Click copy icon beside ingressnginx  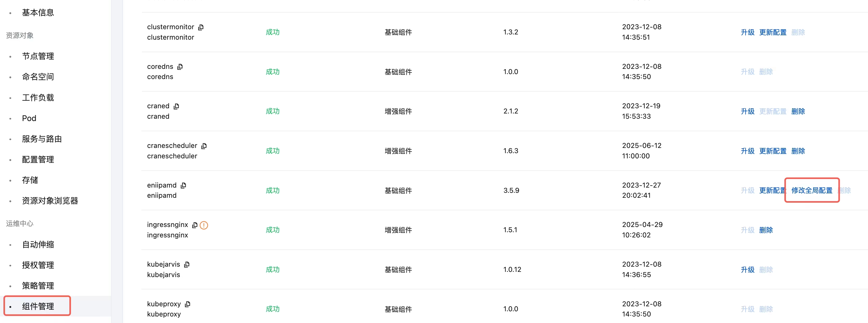(x=195, y=225)
